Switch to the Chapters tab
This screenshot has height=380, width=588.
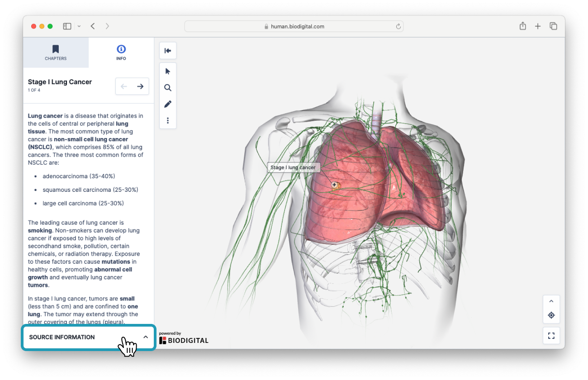pos(56,52)
